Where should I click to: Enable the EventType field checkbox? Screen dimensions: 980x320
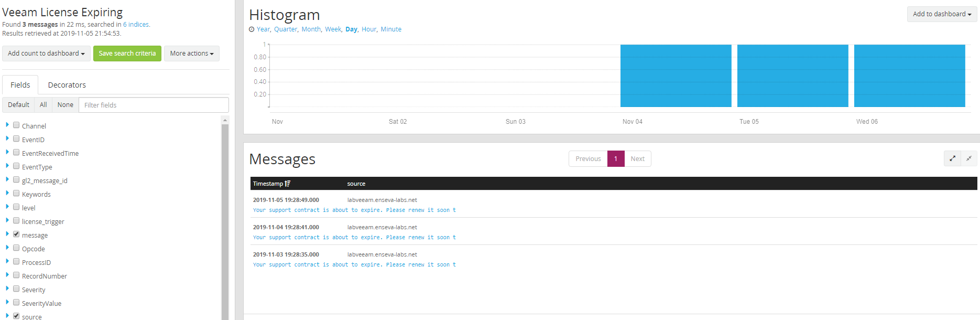pyautogui.click(x=16, y=166)
